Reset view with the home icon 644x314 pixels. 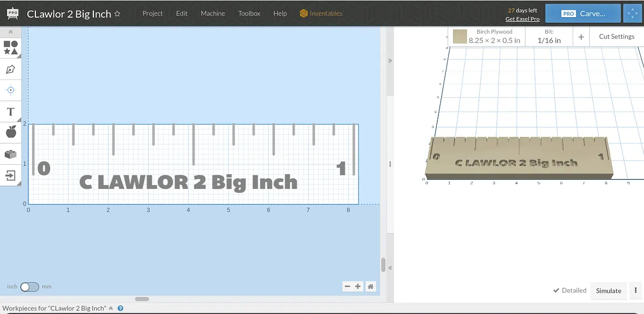click(370, 287)
